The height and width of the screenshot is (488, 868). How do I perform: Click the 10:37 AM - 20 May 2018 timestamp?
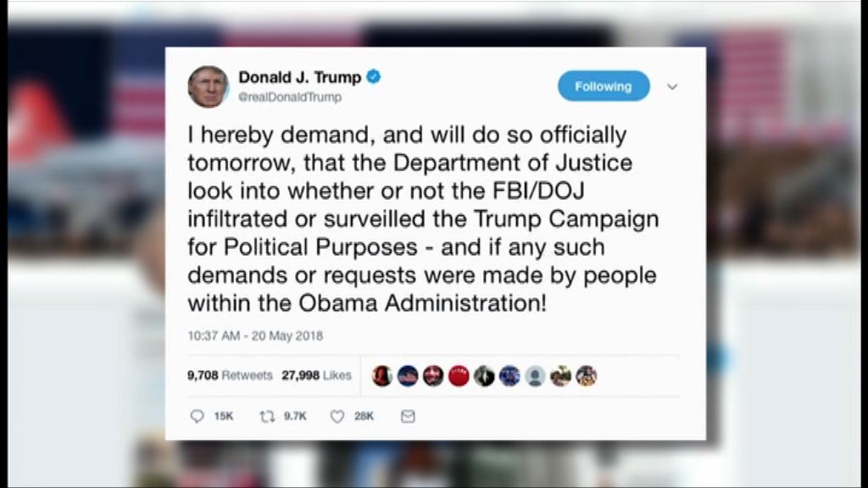click(255, 335)
